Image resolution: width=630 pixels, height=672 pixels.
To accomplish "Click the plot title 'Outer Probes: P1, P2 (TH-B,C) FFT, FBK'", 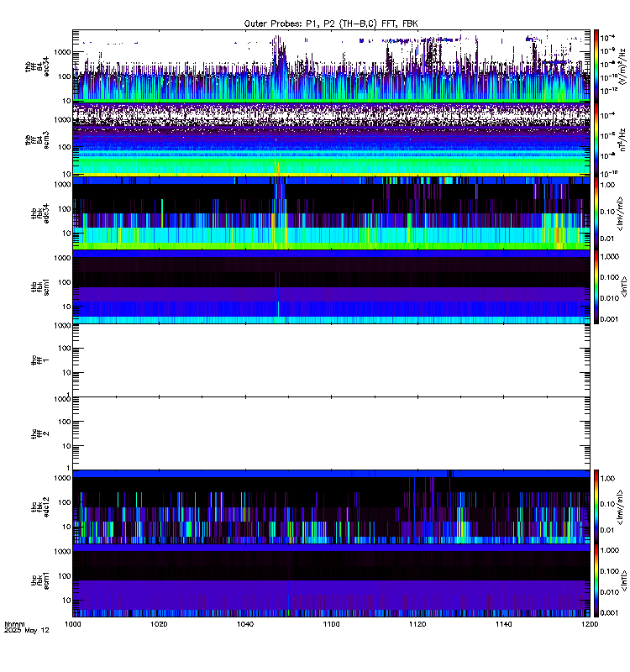I will coord(331,24).
